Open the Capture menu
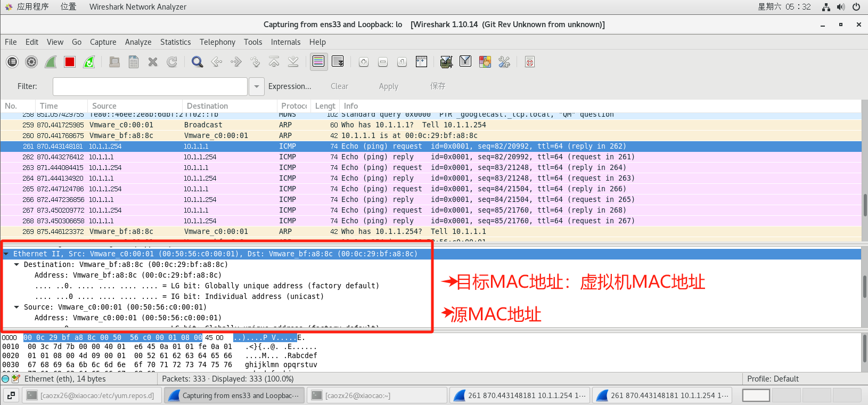 pos(103,42)
